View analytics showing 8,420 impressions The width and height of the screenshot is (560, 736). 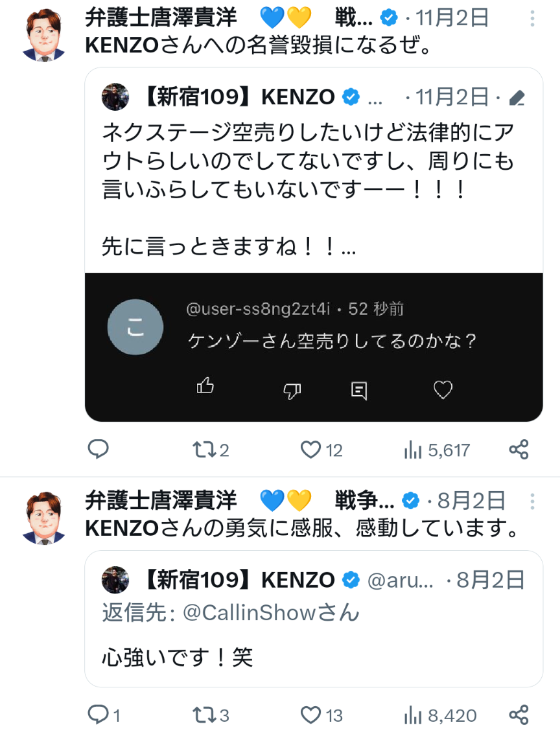413,716
